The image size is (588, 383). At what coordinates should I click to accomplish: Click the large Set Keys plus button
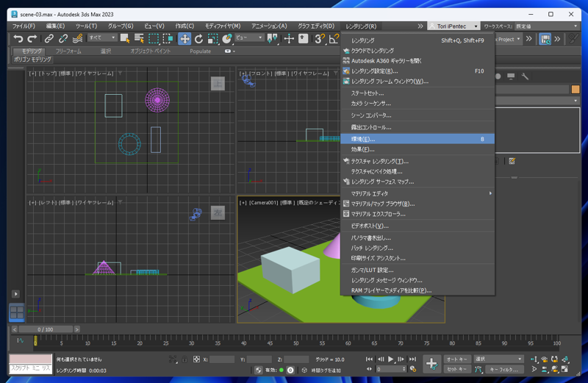(x=431, y=363)
